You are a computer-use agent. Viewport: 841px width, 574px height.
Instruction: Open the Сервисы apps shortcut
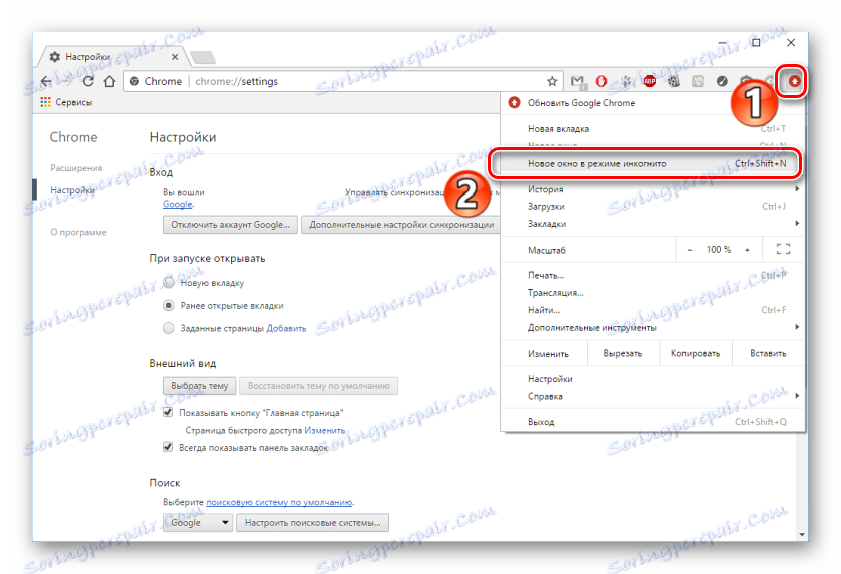66,102
